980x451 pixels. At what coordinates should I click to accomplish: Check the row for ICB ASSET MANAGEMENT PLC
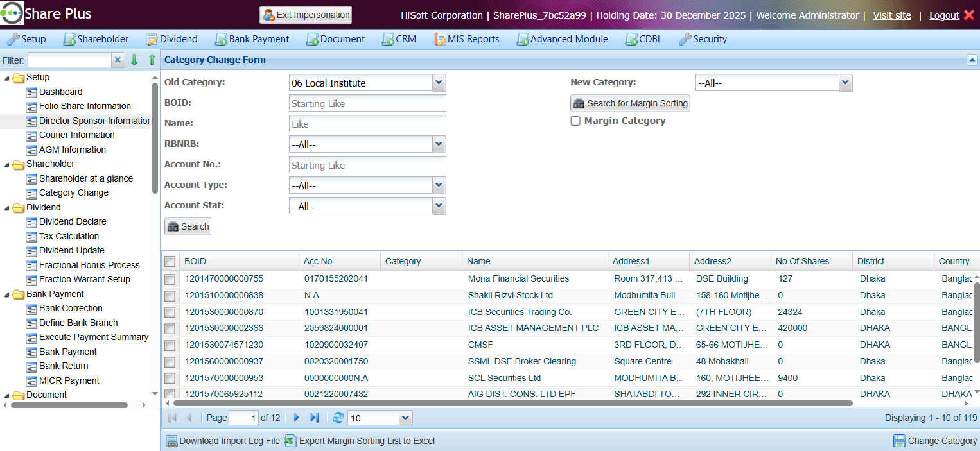click(x=170, y=328)
